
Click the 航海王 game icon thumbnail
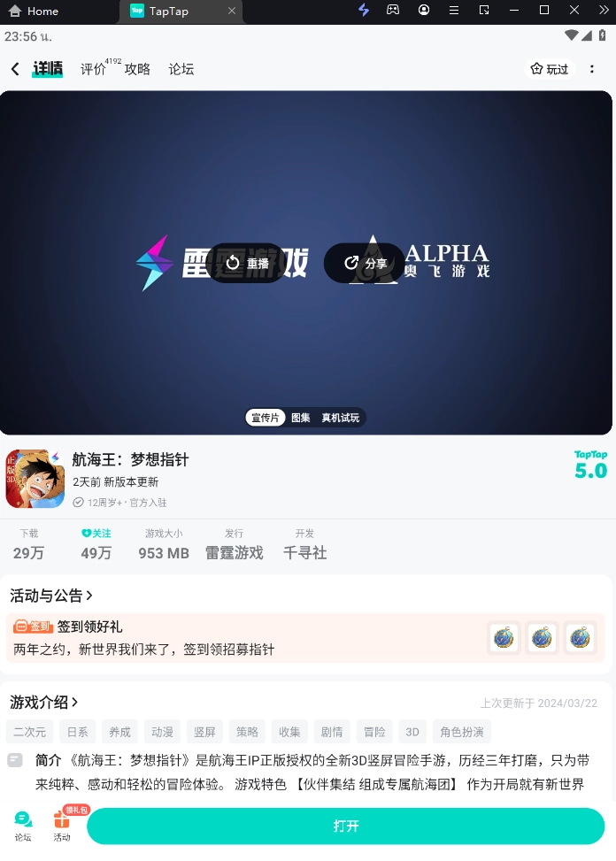coord(35,479)
